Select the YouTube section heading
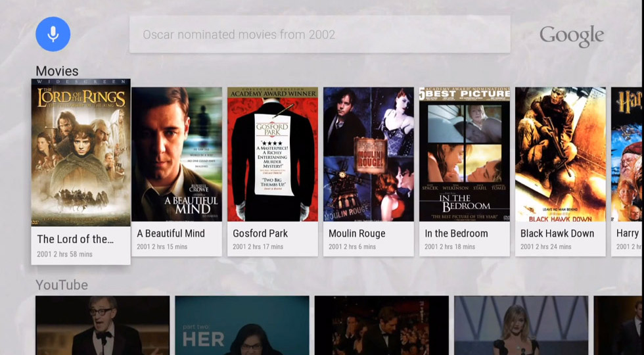The height and width of the screenshot is (355, 644). tap(62, 285)
